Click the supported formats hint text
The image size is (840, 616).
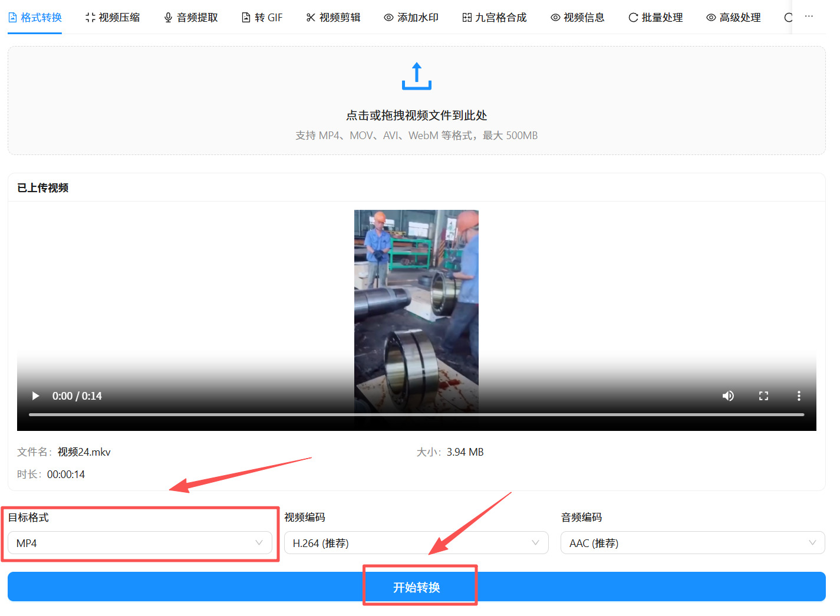(x=417, y=136)
